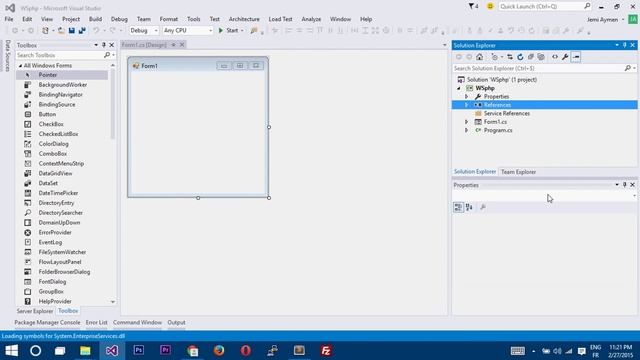Click the Solution Explorer Refresh icon
This screenshot has width=640, height=360.
click(520, 57)
